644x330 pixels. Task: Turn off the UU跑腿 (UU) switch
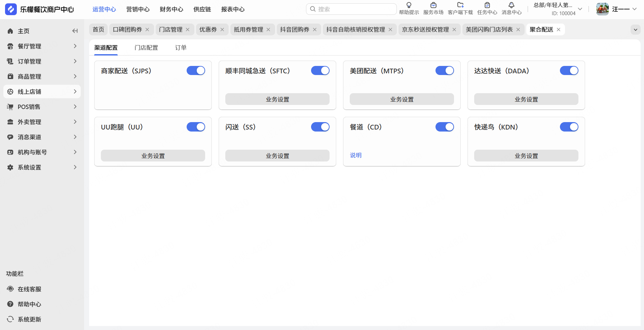pos(196,127)
